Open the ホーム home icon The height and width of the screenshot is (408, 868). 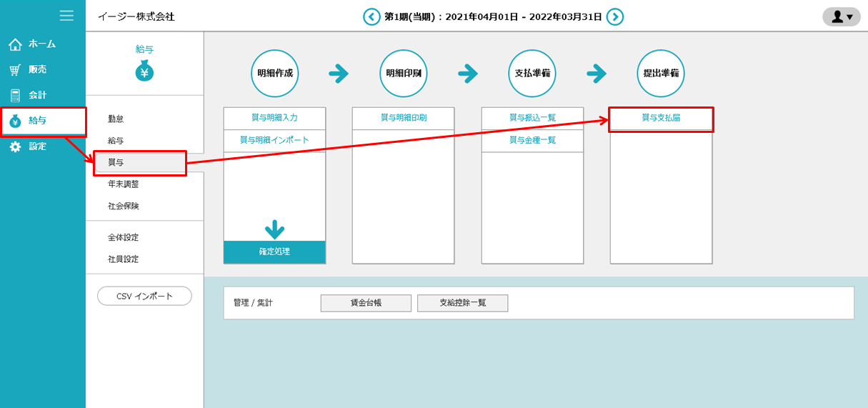coord(15,44)
